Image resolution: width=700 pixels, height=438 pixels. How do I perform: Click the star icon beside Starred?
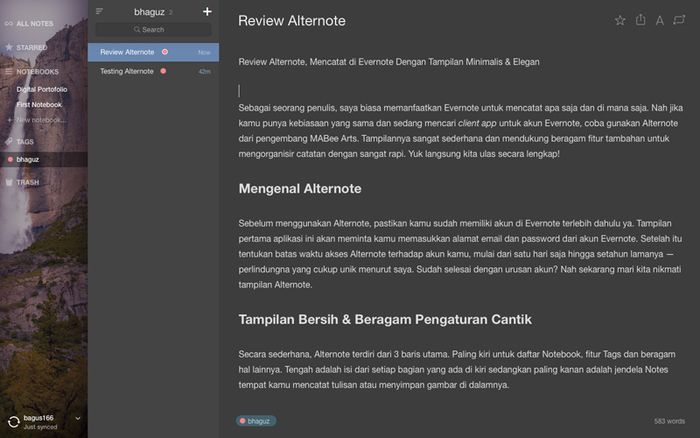(9, 47)
